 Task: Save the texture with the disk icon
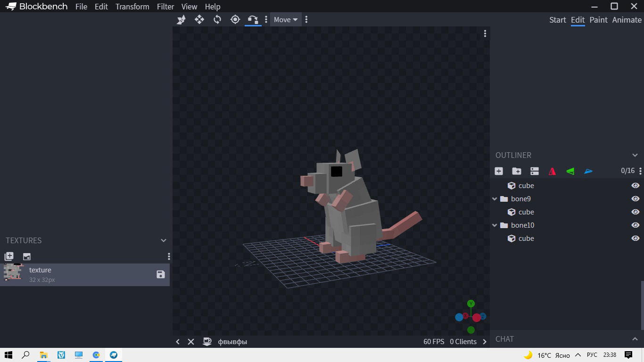(161, 274)
